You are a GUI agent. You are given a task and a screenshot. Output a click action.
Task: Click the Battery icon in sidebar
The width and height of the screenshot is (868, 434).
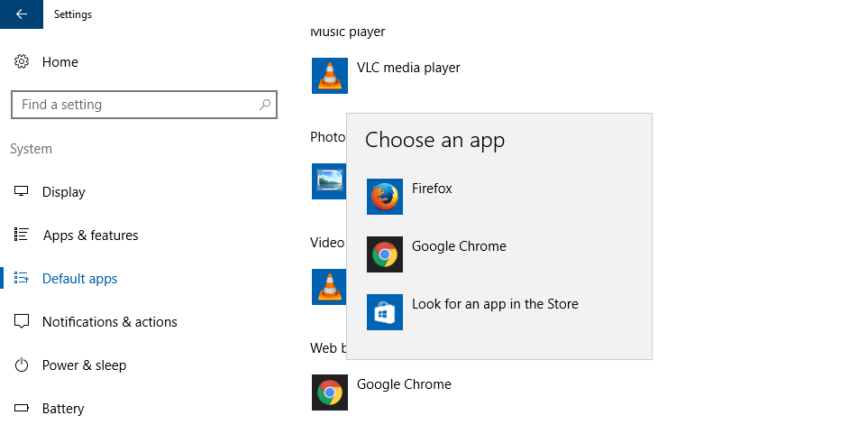22,408
